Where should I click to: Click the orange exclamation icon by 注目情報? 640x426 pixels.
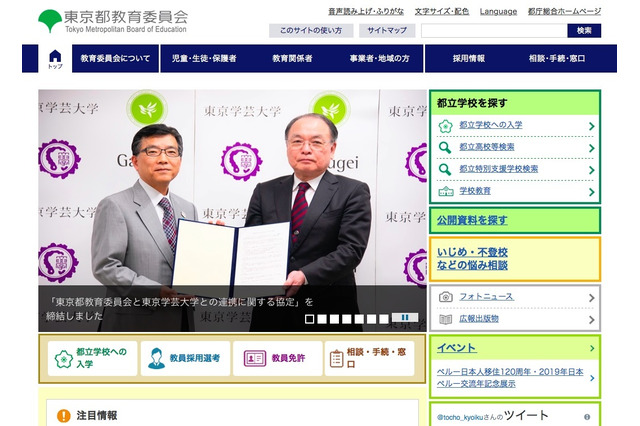(64, 416)
